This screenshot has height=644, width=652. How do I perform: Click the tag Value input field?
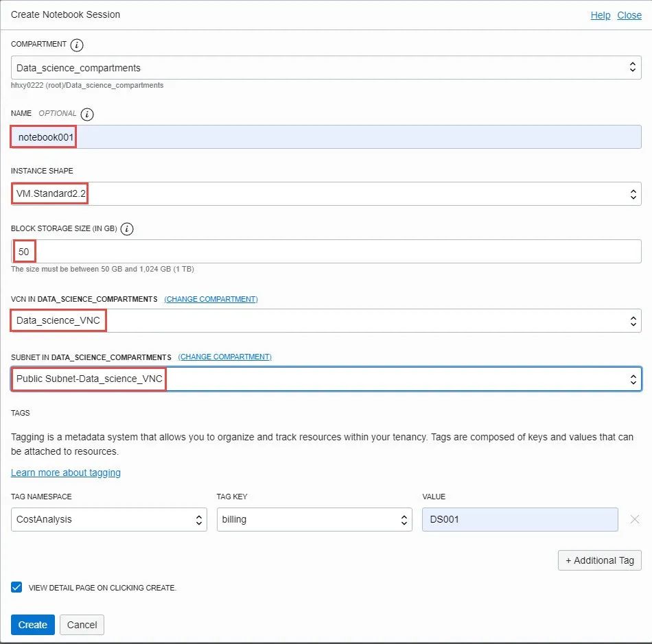[x=520, y=520]
